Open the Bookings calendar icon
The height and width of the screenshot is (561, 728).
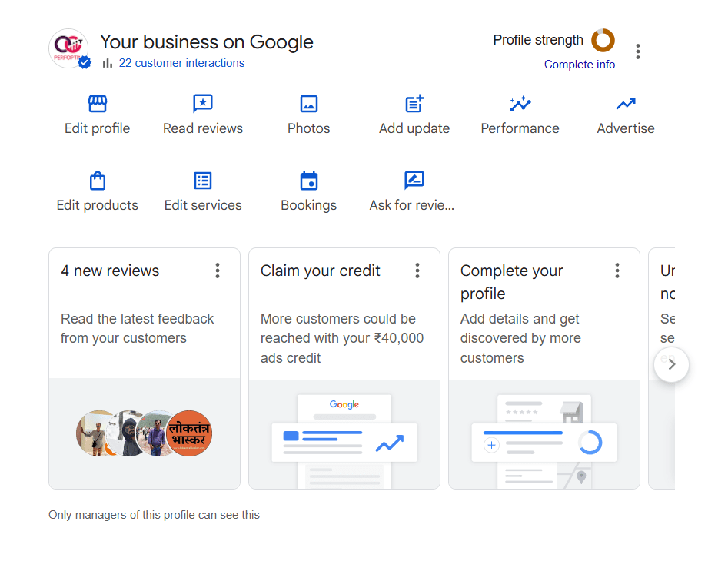coord(309,181)
